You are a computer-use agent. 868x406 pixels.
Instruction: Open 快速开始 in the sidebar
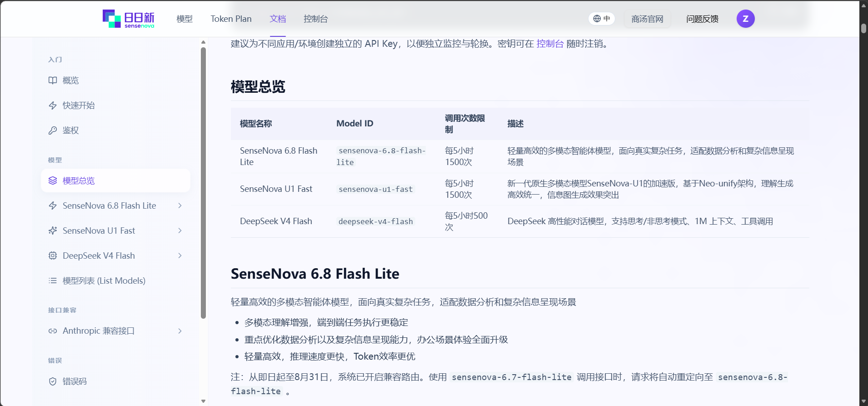(x=115, y=105)
